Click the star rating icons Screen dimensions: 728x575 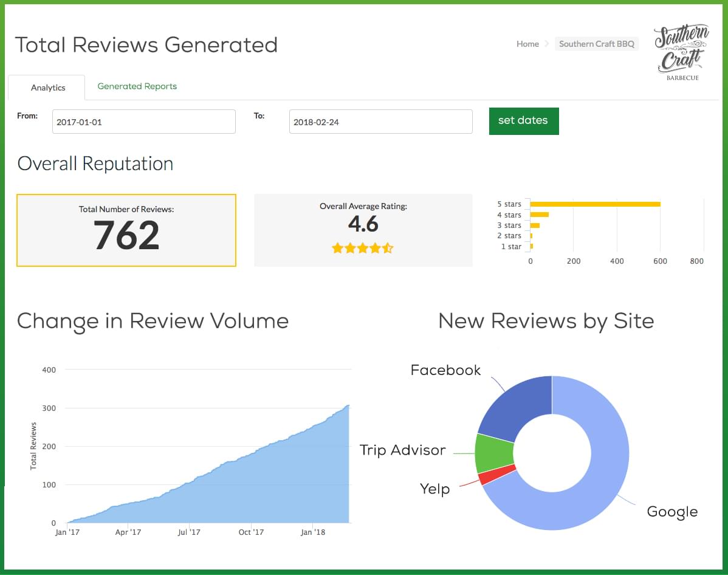pos(363,248)
